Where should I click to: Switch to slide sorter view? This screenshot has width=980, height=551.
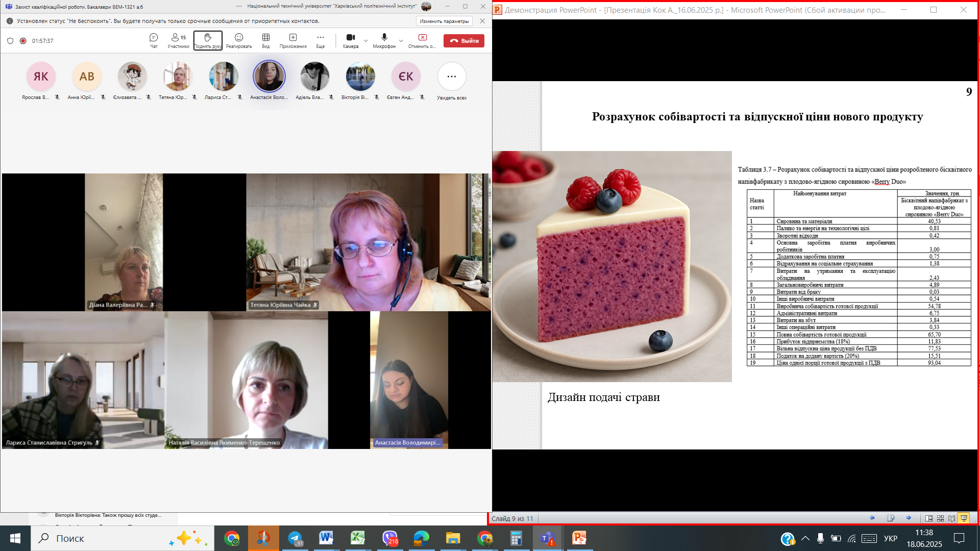(940, 518)
